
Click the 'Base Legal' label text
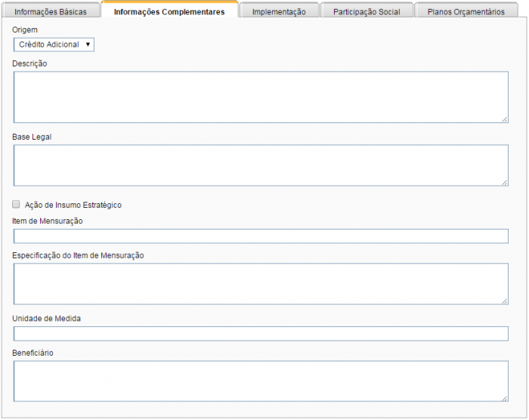pyautogui.click(x=32, y=137)
